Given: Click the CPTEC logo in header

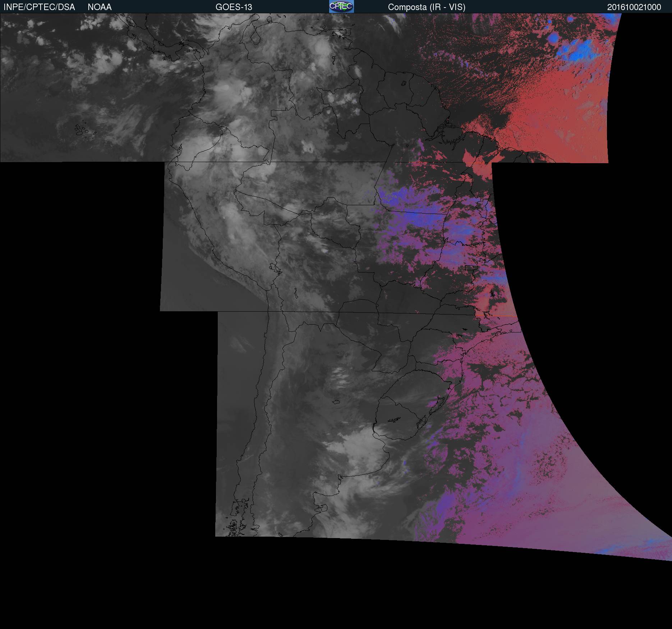Looking at the screenshot, I should (341, 6).
